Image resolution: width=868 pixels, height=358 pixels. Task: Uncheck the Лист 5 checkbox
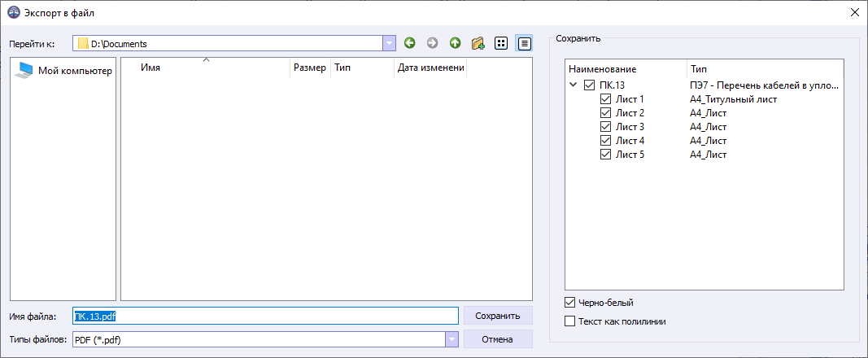coord(605,155)
